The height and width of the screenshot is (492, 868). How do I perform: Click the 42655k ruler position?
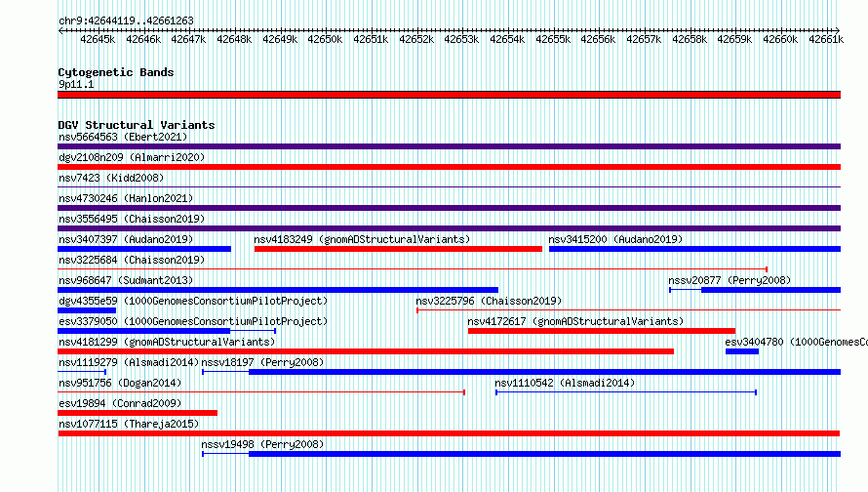click(x=553, y=39)
